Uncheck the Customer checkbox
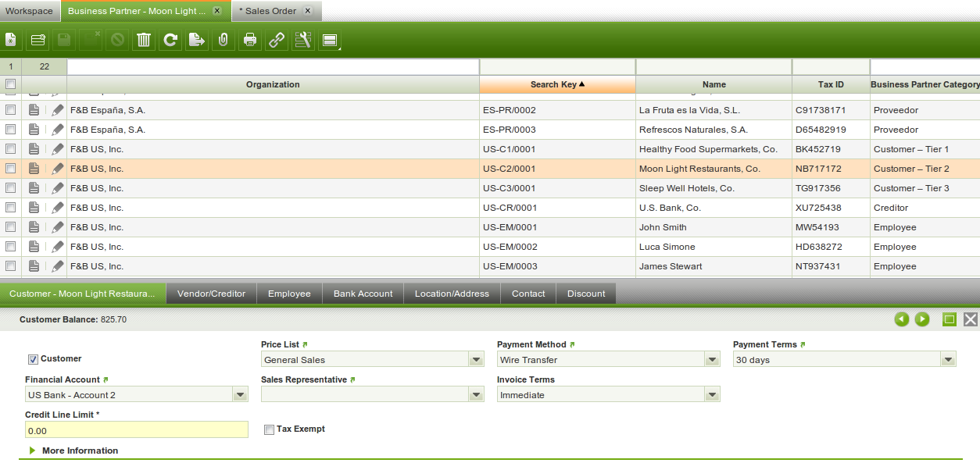 click(33, 359)
